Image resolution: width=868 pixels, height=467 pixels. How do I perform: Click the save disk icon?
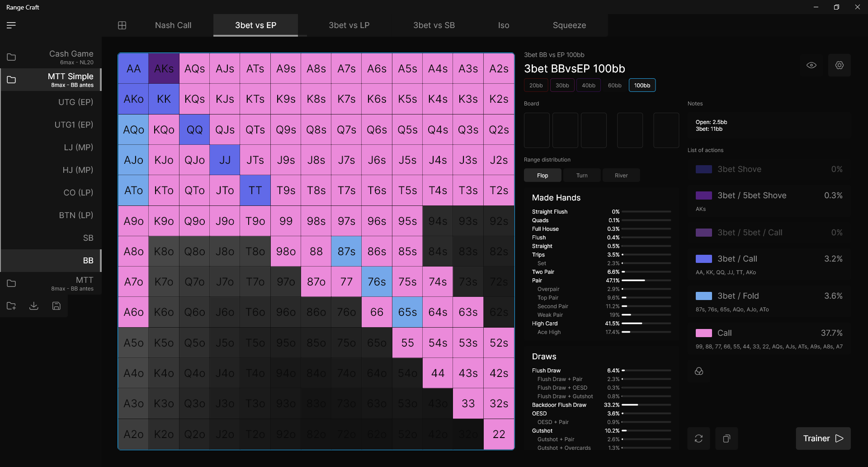[x=57, y=306]
